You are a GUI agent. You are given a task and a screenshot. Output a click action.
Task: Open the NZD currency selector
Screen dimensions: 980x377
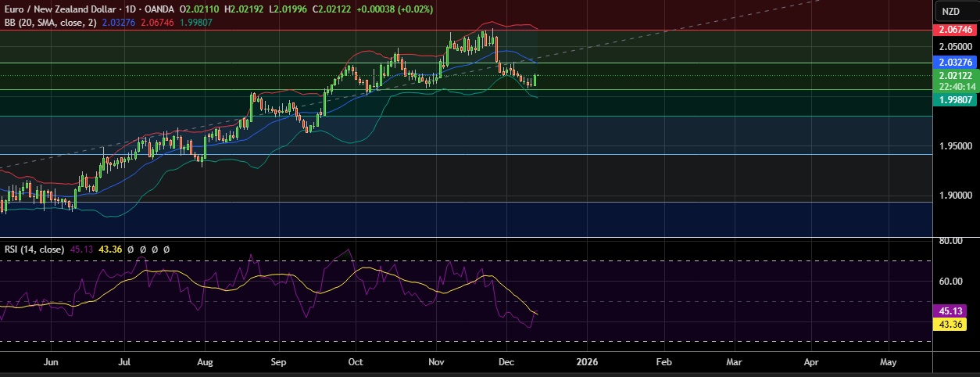(950, 11)
